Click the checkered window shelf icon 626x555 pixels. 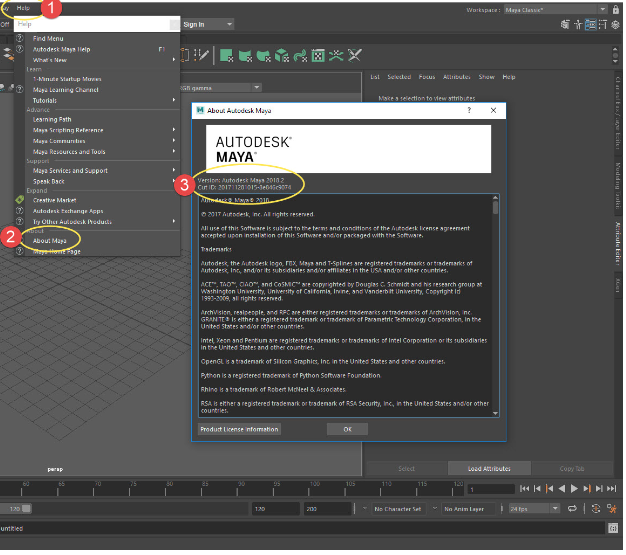[318, 56]
